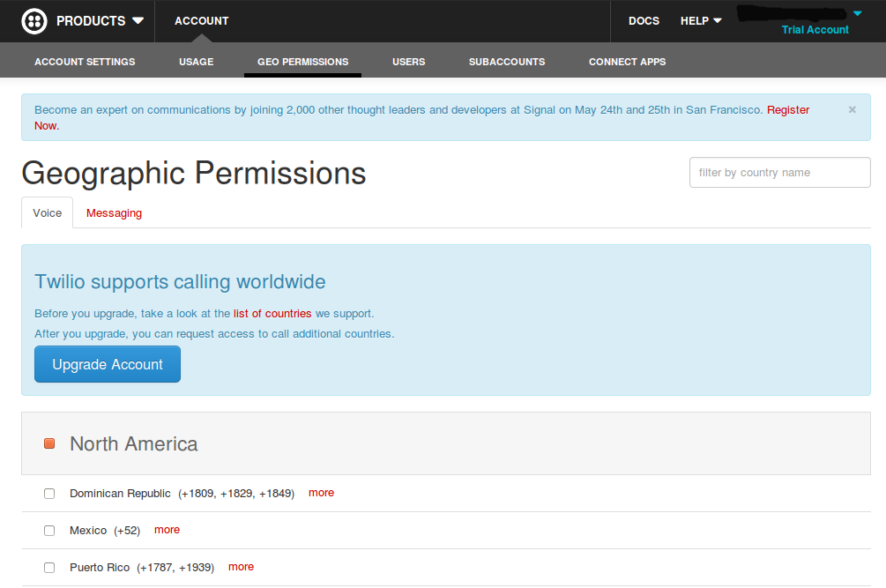
Task: Click the Geographic Permissions heading
Action: click(x=194, y=174)
